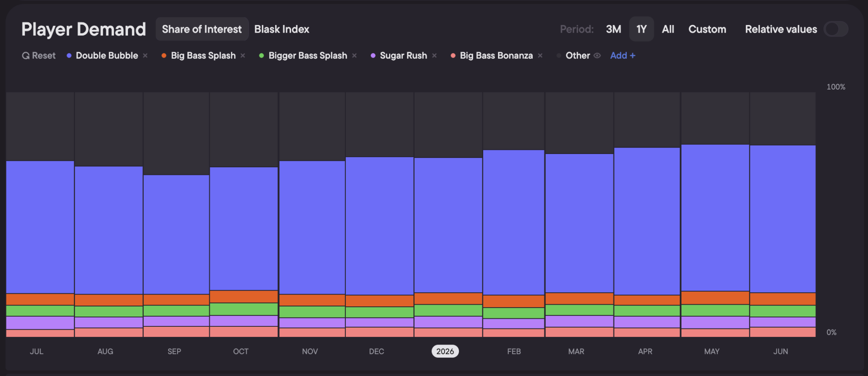
Task: Select the 1Y period
Action: [641, 29]
